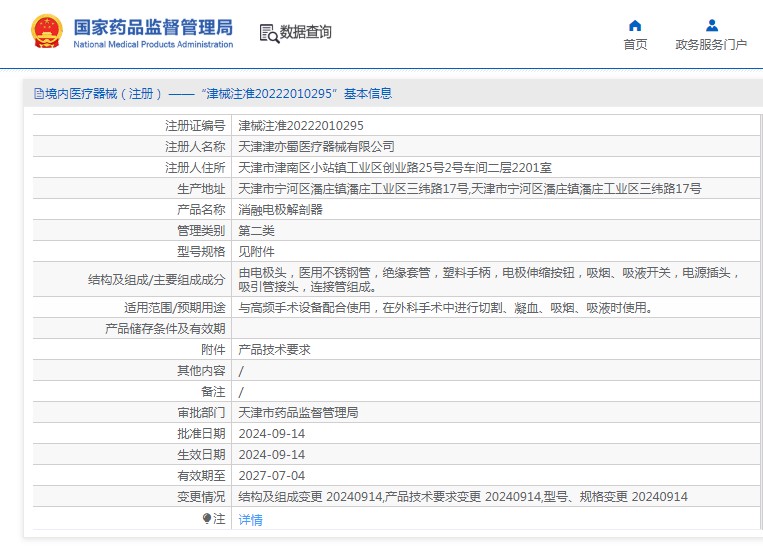This screenshot has width=763, height=547.
Task: Click the 国家药品监督管理局 site title
Action: [x=153, y=27]
